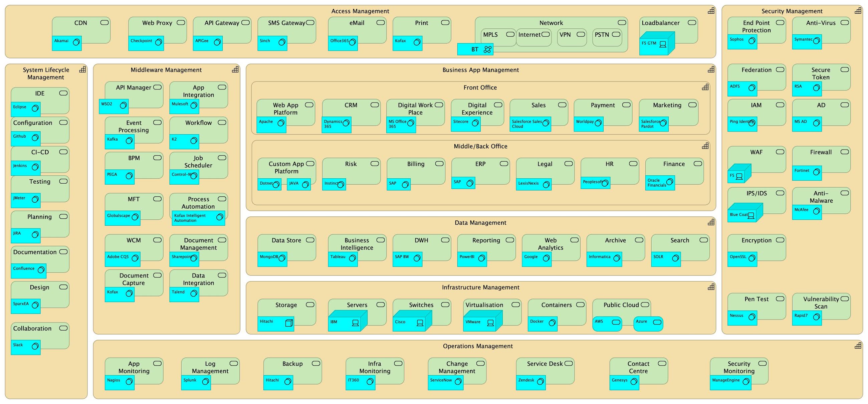Click the component icon on the Docker element

coord(552,323)
